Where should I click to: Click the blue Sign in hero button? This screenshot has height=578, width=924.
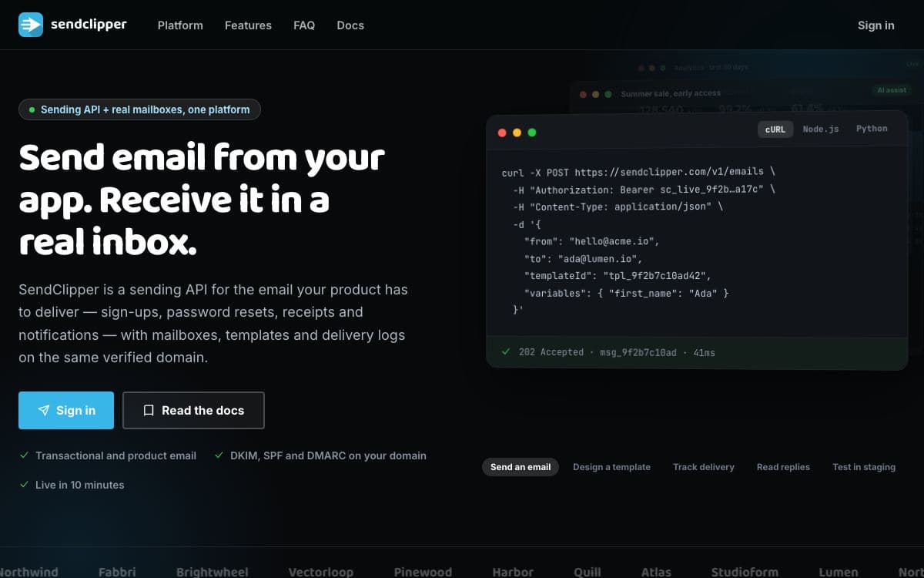[x=66, y=410]
